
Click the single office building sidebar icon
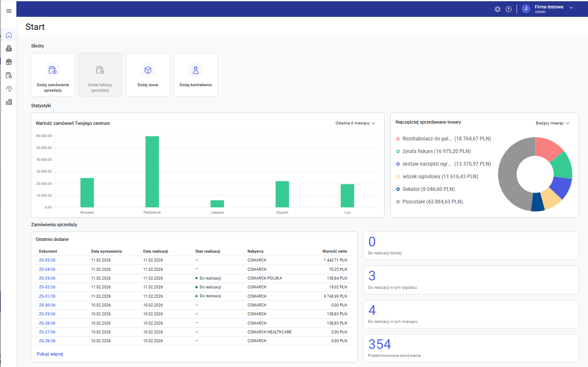coord(9,48)
